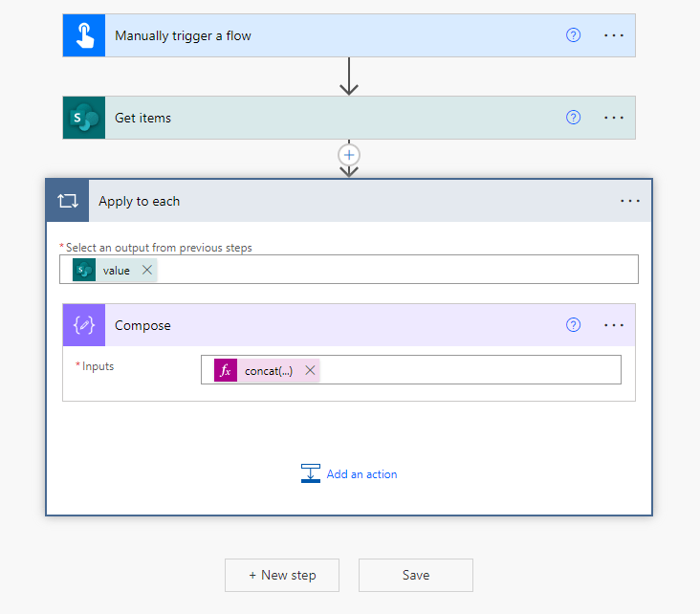700x614 pixels.
Task: Open the Compose ellipsis menu
Action: (x=614, y=325)
